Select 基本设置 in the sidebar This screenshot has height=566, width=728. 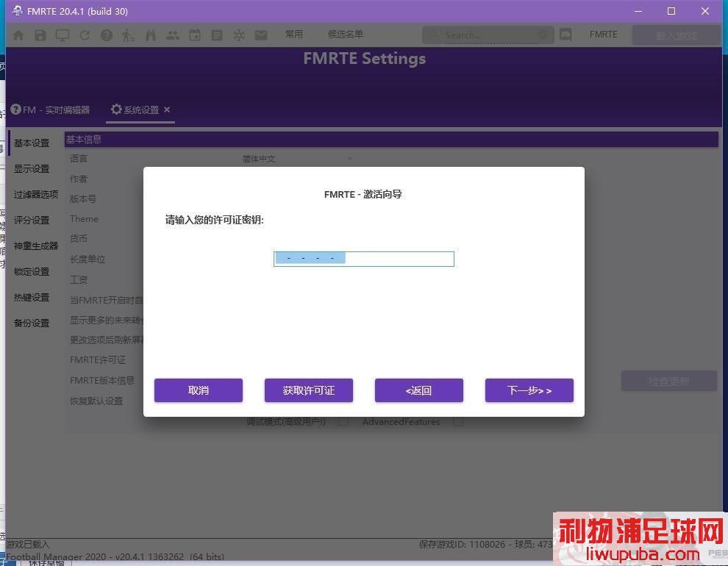pyautogui.click(x=32, y=143)
